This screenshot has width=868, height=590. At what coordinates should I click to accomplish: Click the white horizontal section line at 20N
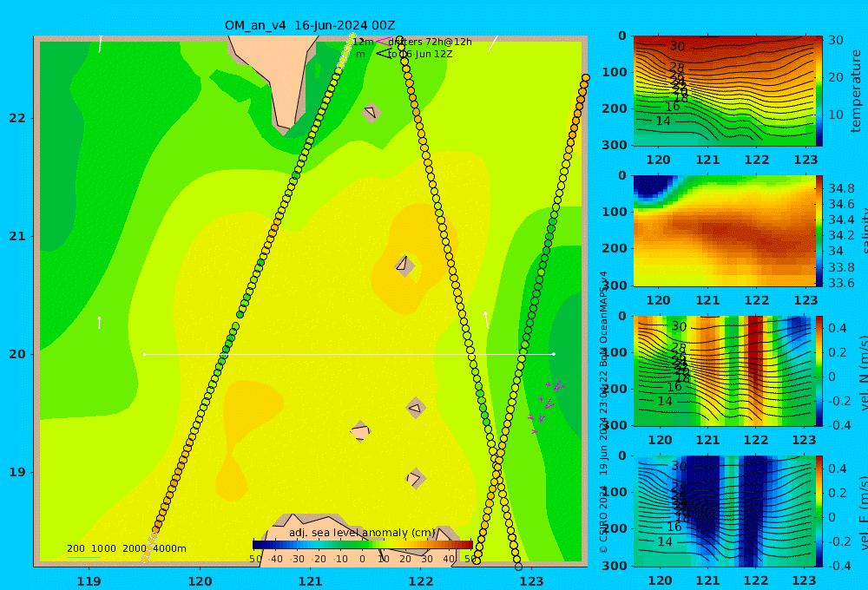click(349, 354)
